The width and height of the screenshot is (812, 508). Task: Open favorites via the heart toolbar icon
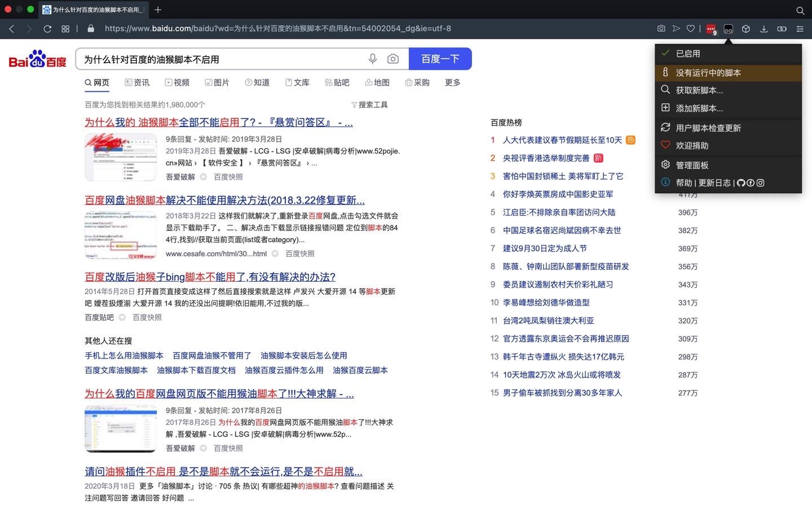click(x=692, y=29)
